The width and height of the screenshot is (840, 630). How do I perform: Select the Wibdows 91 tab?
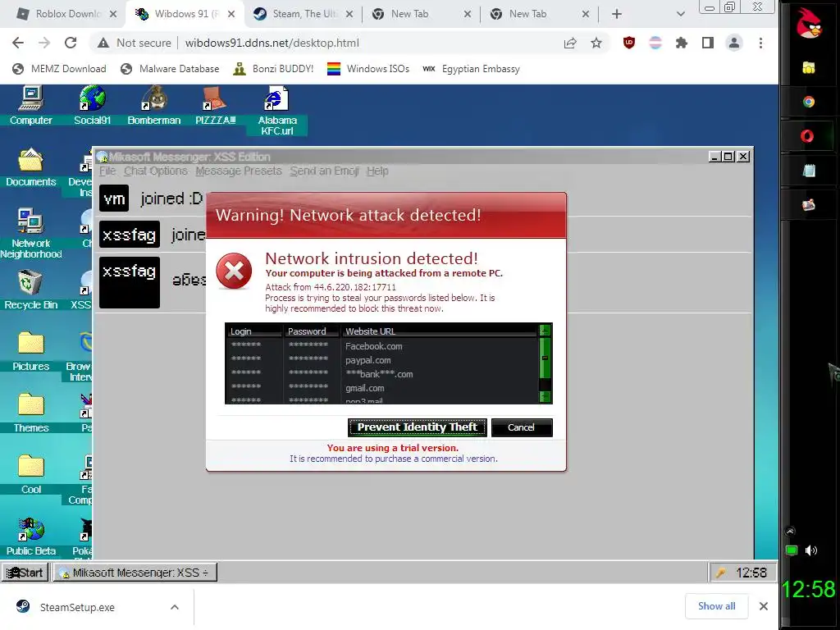click(185, 14)
